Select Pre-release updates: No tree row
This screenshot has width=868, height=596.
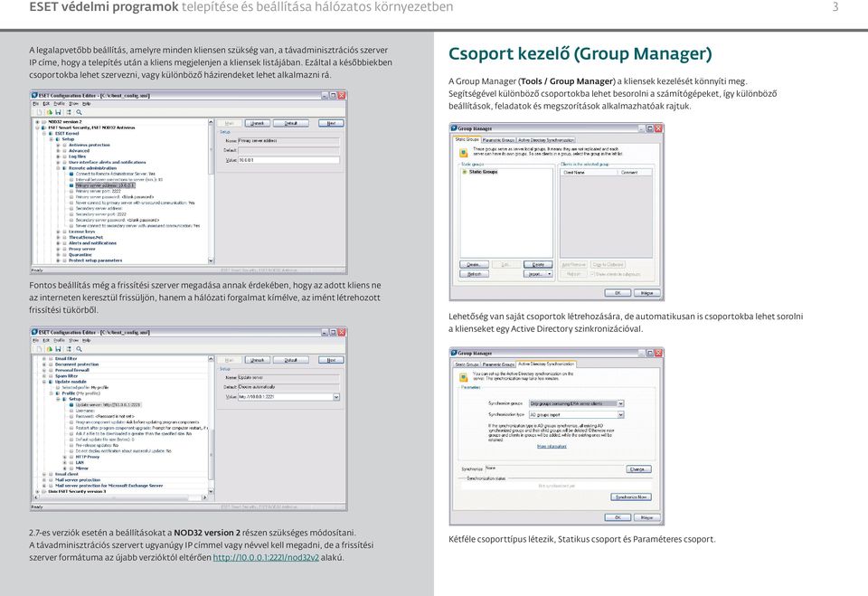tap(97, 445)
